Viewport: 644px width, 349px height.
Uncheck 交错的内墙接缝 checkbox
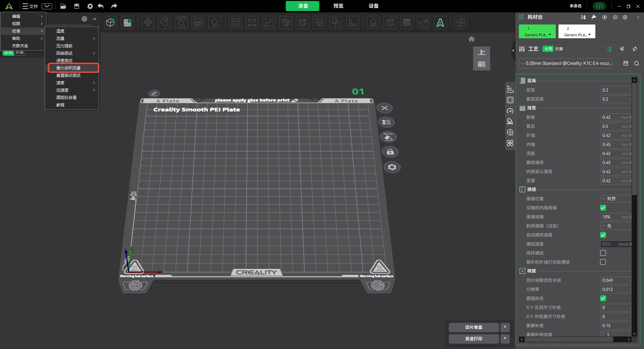coord(603,208)
